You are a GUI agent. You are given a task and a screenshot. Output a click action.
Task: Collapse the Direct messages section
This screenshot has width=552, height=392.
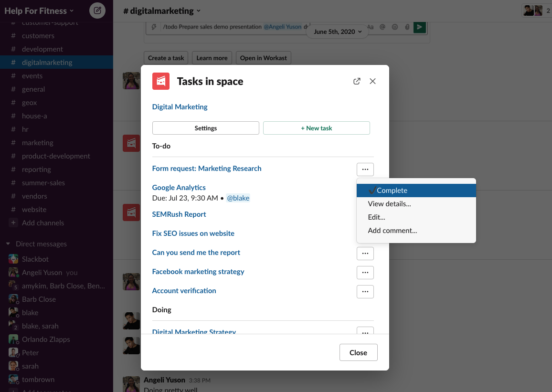point(8,244)
